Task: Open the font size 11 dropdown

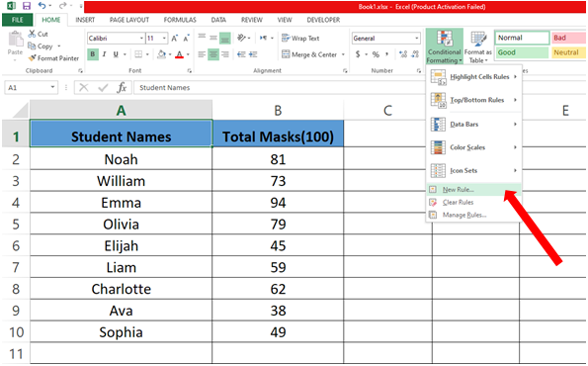Action: point(164,39)
